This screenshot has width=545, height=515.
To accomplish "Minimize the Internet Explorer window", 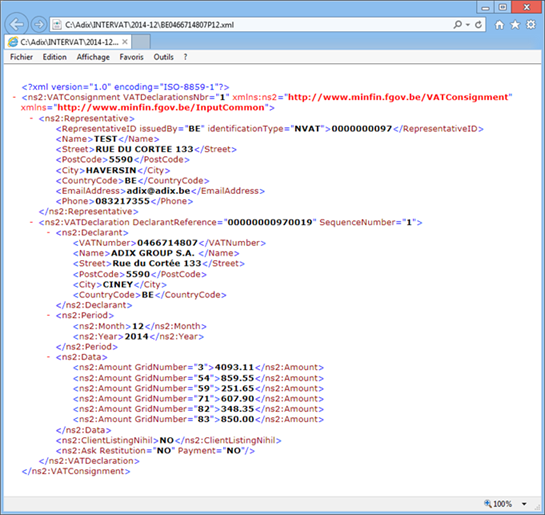I will 486,7.
